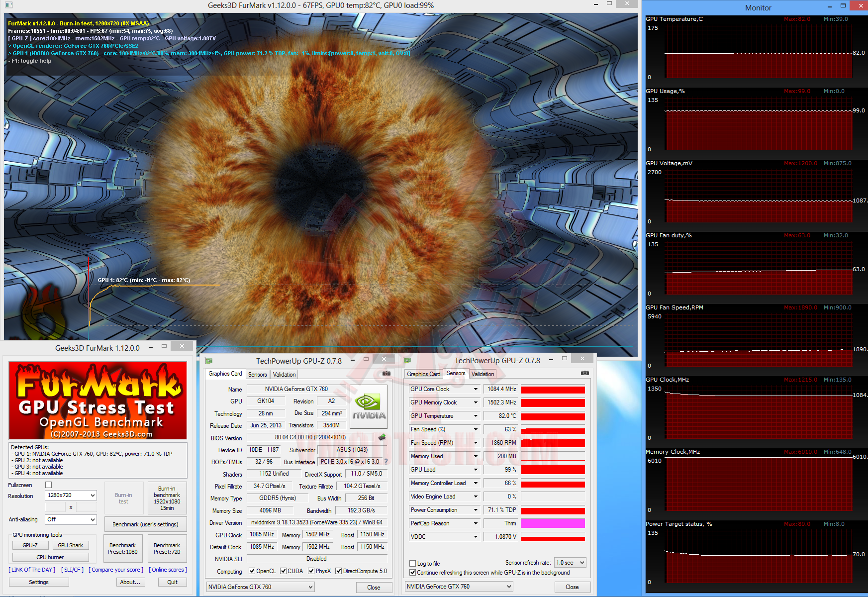Click the BIOS save chip icon
This screenshot has width=868, height=597.
click(382, 437)
